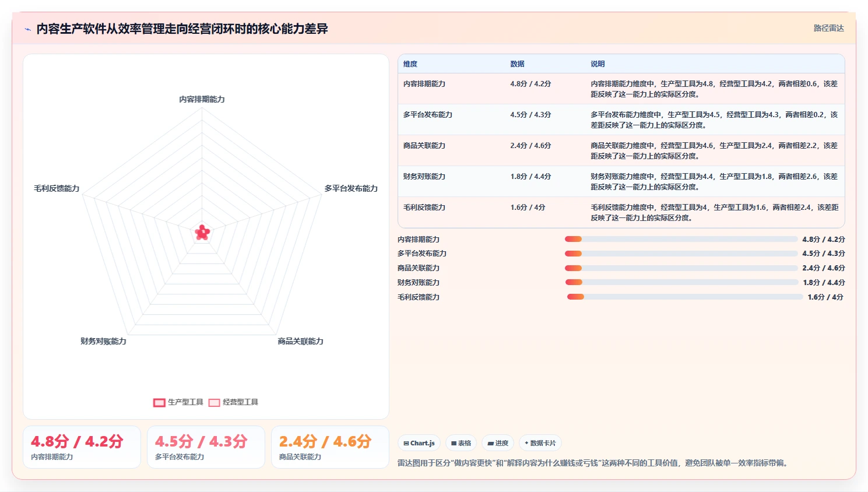Click table cell 1.6分 / 4分
Screen dimensions: 868x492
528,208
